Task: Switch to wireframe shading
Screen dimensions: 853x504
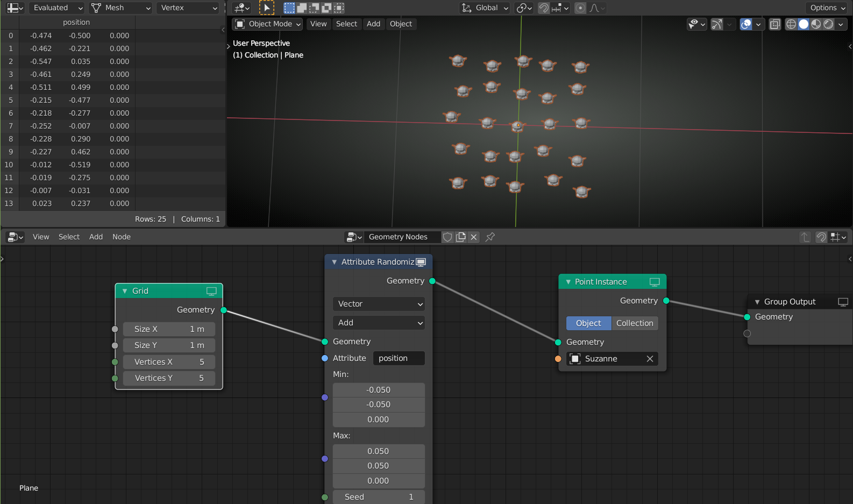Action: click(791, 24)
